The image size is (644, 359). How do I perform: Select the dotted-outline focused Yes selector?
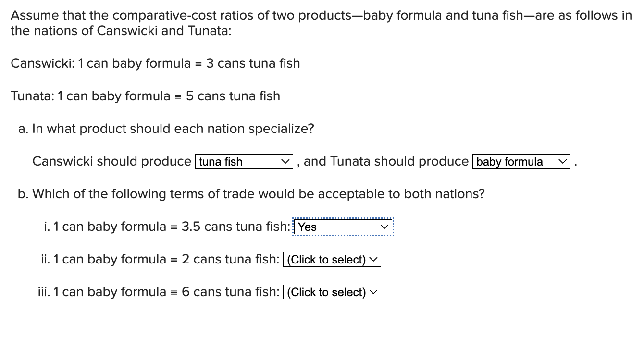pyautogui.click(x=342, y=227)
